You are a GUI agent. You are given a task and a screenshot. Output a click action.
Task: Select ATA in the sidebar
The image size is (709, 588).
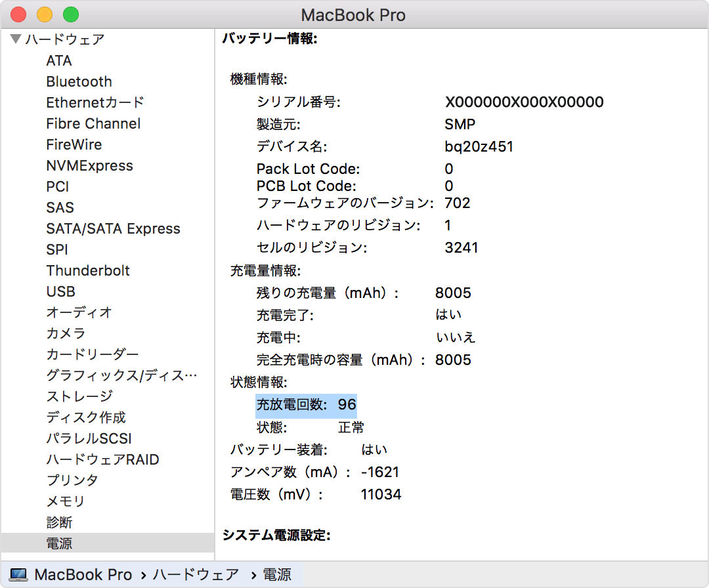point(59,60)
